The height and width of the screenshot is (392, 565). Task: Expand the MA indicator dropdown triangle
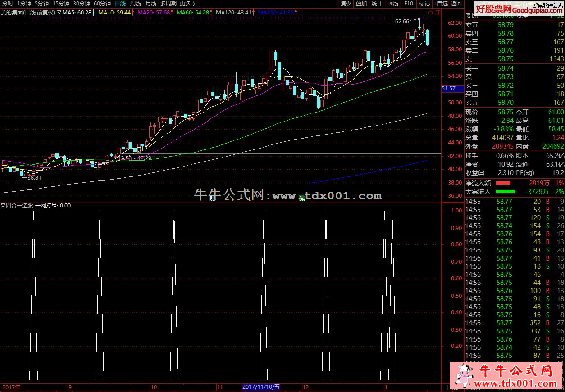point(59,12)
